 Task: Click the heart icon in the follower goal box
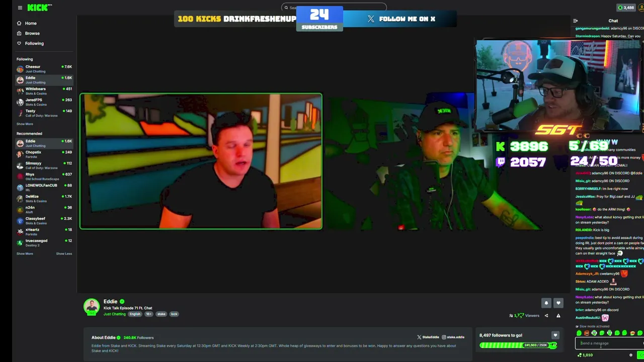click(x=555, y=335)
